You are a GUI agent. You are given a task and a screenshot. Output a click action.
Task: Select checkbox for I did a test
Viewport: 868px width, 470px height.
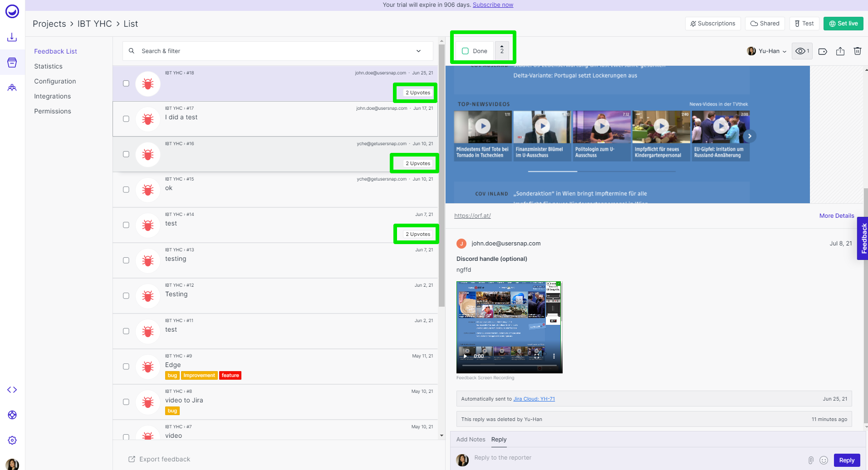(126, 119)
